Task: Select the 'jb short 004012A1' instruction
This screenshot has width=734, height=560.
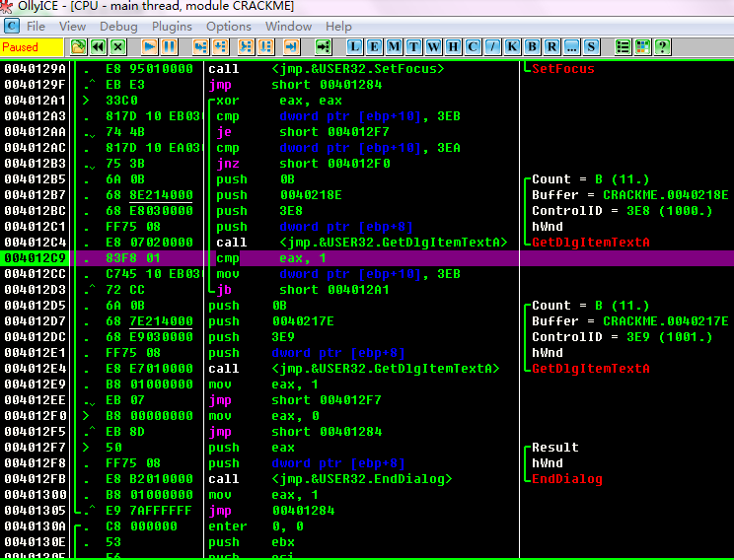Action: coord(303,290)
